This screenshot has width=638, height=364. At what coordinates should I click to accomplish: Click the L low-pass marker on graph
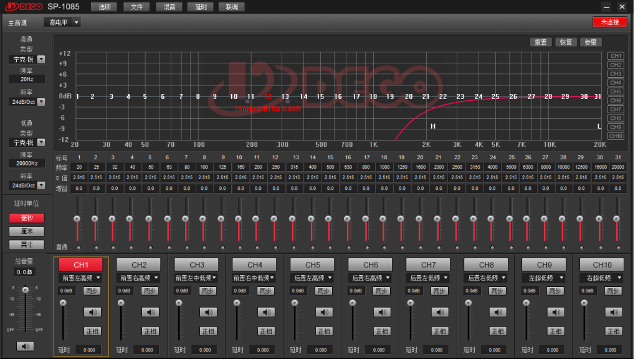pos(599,126)
